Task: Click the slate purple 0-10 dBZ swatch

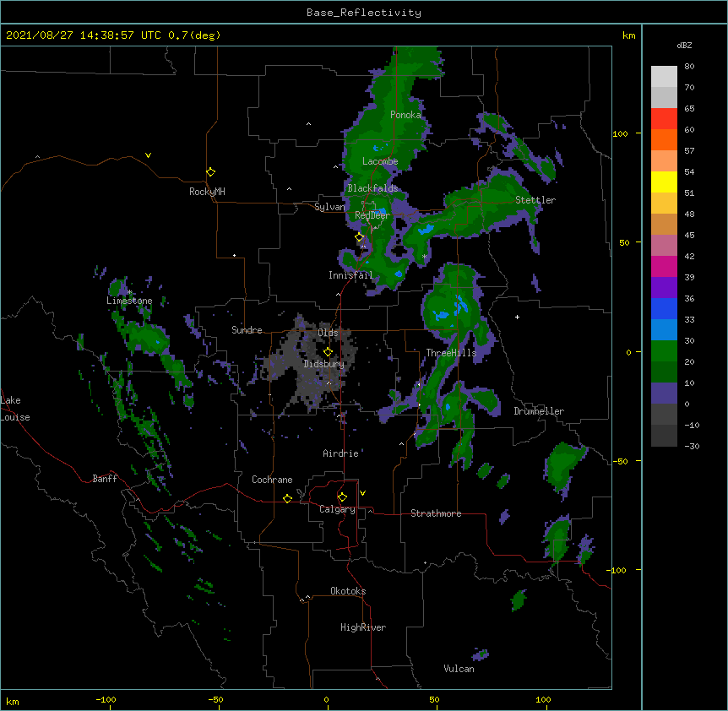Action: [x=664, y=393]
